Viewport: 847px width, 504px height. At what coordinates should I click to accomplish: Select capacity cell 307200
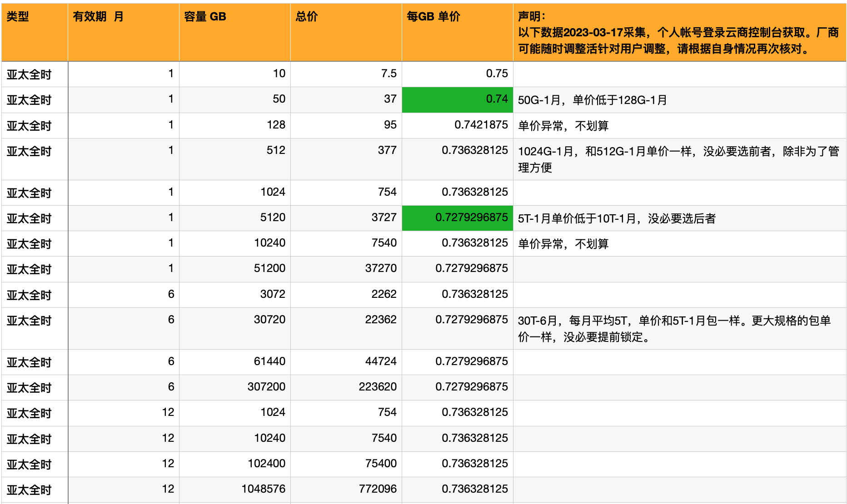point(235,387)
